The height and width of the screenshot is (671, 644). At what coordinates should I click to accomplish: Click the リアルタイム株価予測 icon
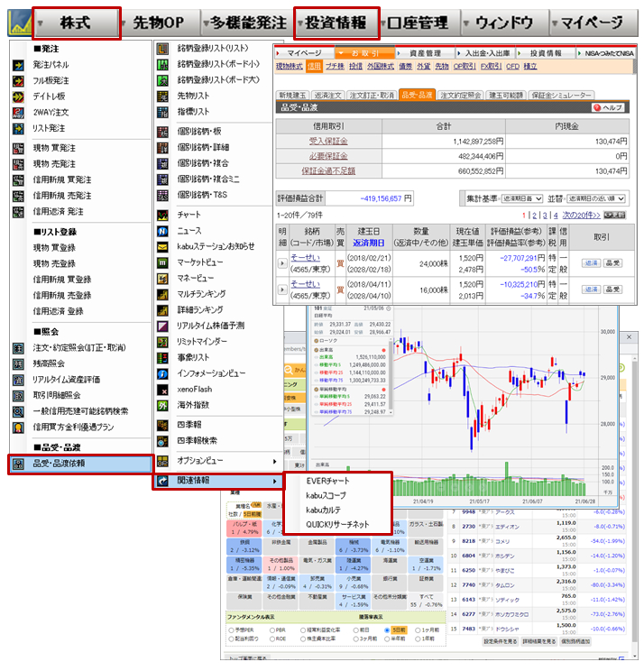[x=162, y=326]
